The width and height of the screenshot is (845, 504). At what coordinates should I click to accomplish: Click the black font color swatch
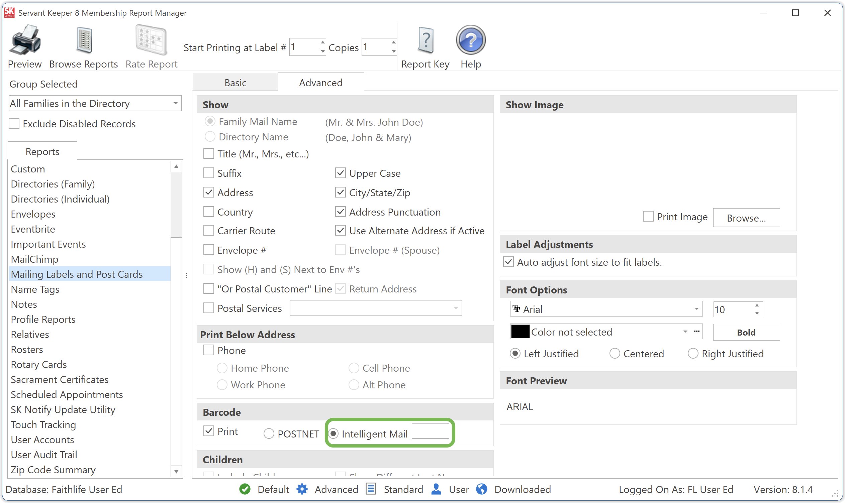coord(520,332)
